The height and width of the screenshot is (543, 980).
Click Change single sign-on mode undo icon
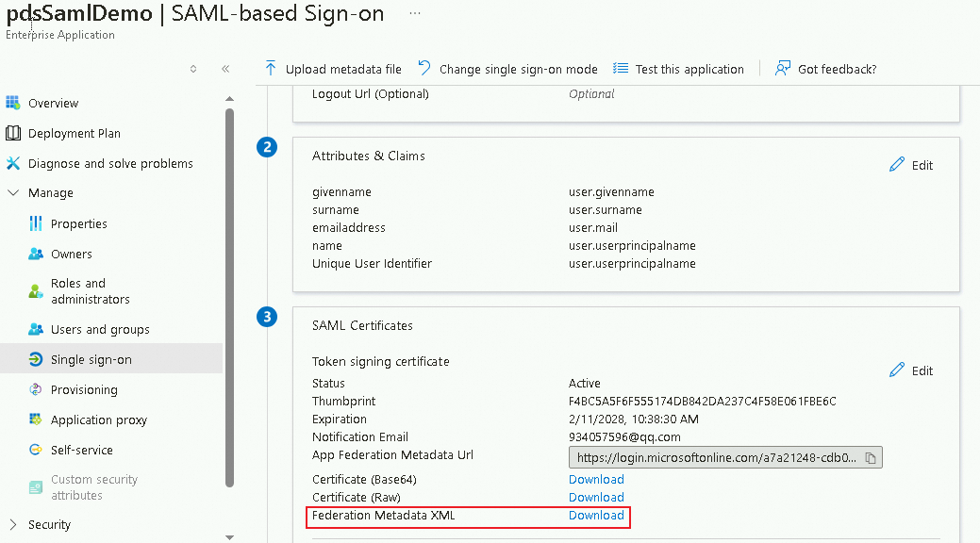point(424,68)
